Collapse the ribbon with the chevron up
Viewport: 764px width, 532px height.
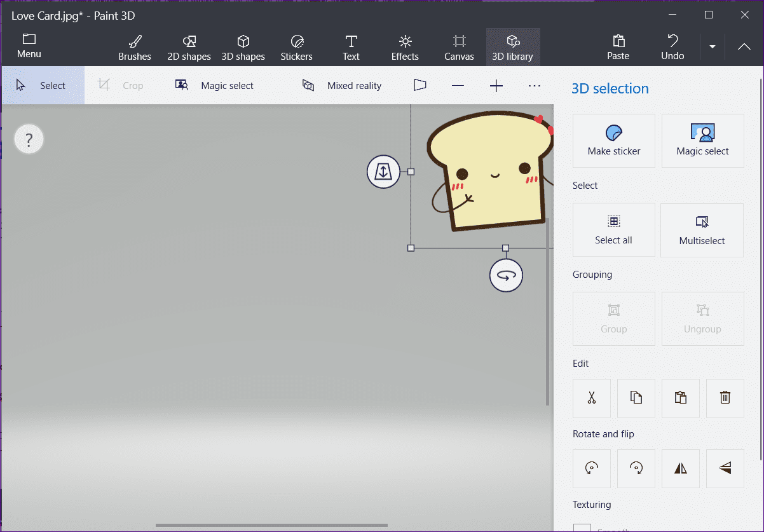pyautogui.click(x=744, y=46)
